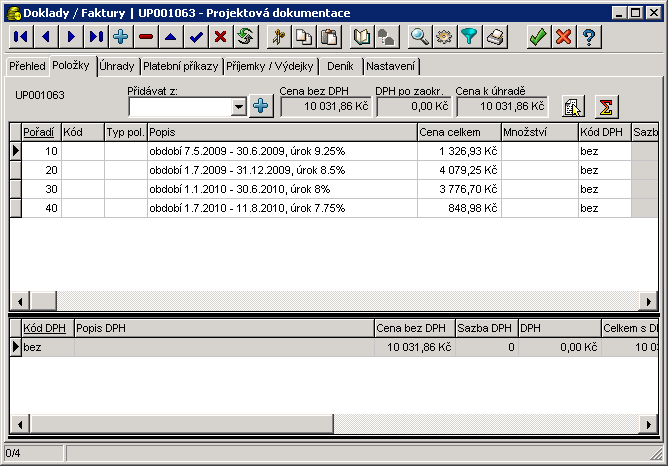Image resolution: width=668 pixels, height=466 pixels.
Task: Click the printer icon
Action: coord(496,37)
